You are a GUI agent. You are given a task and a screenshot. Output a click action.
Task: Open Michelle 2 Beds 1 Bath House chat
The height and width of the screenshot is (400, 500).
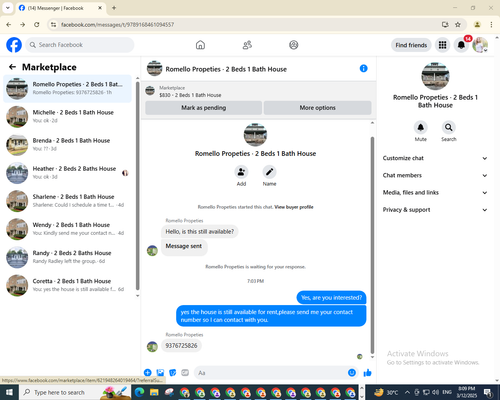click(67, 116)
